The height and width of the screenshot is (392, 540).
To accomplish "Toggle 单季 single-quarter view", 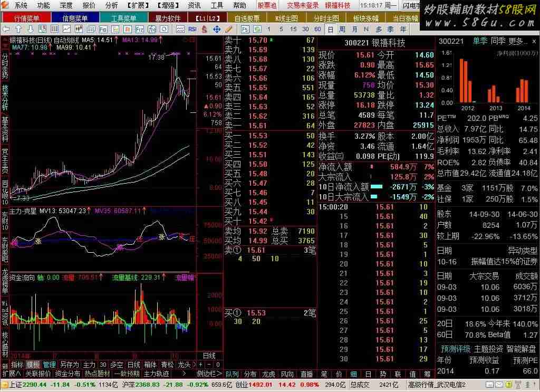I will tap(480, 41).
